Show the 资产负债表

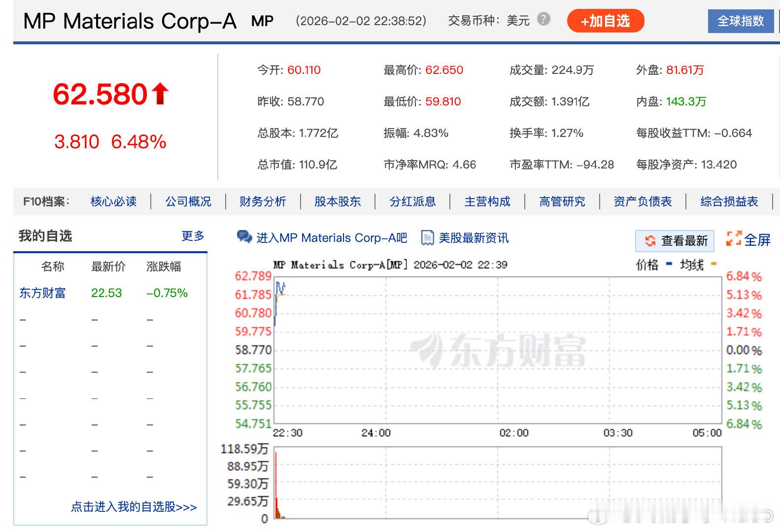click(643, 201)
